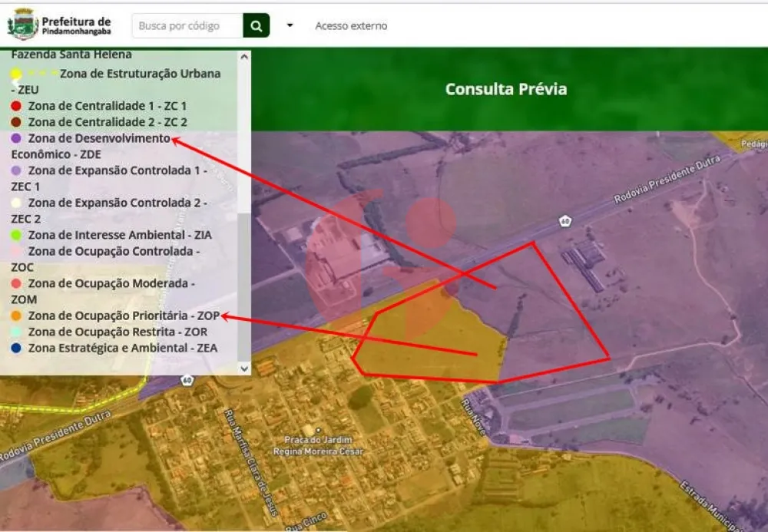
Task: Click the legend scrollbar down arrow
Action: (x=244, y=368)
